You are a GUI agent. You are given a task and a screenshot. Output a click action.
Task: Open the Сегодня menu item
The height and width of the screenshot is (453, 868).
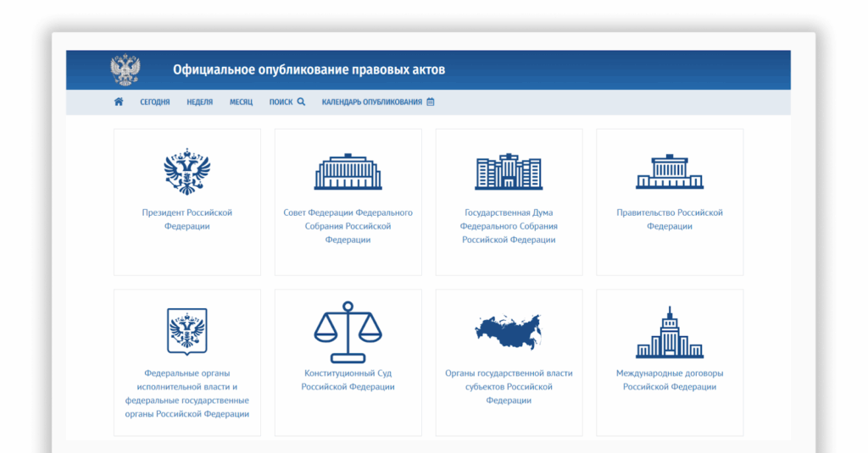(x=155, y=102)
